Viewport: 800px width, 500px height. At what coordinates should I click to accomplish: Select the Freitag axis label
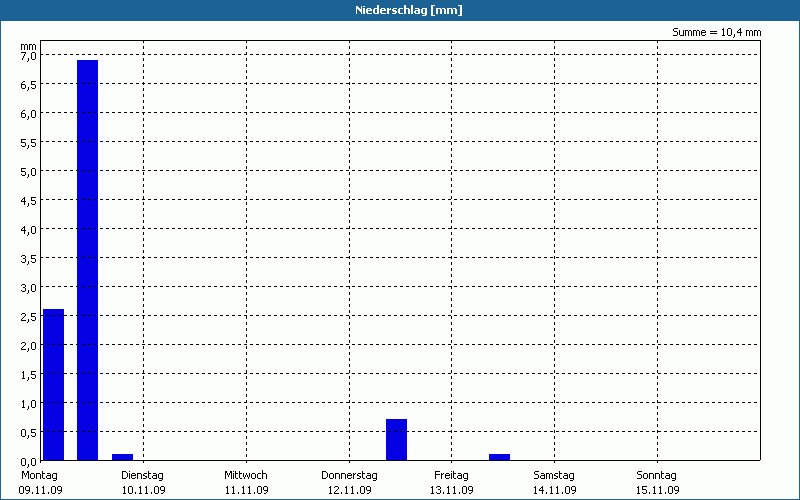pyautogui.click(x=452, y=476)
